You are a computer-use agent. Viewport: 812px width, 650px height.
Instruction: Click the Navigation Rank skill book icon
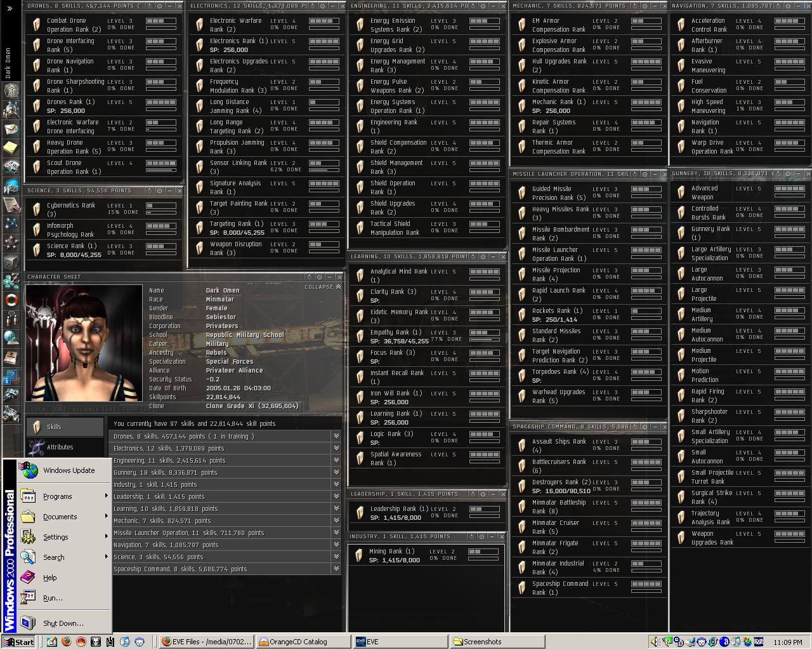(681, 126)
